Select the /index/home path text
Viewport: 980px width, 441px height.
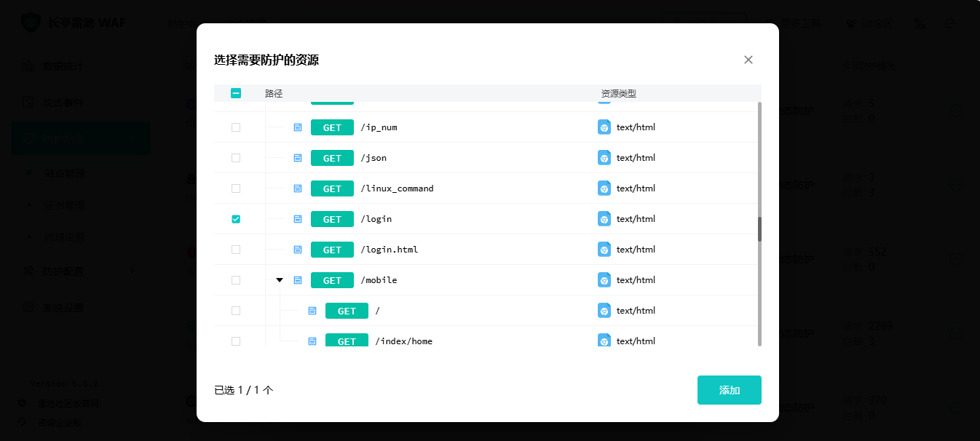coord(404,341)
